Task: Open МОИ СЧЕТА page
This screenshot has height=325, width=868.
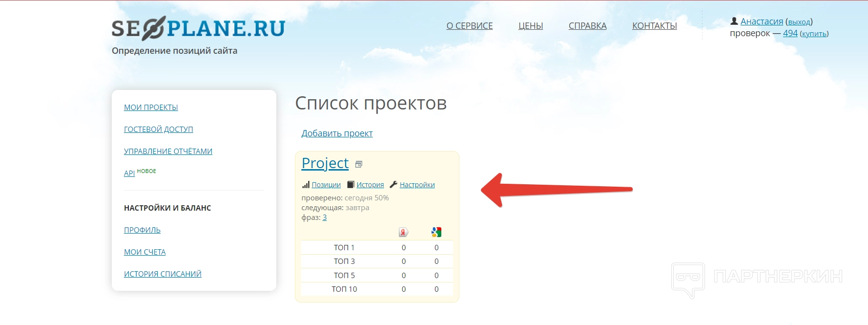Action: point(145,252)
